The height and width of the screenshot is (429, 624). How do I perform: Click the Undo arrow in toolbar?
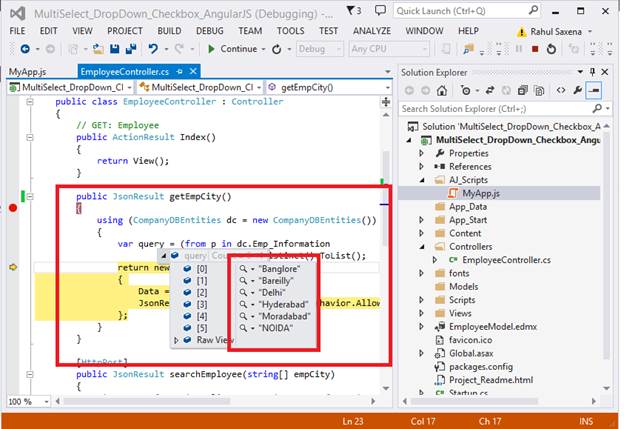[152, 49]
